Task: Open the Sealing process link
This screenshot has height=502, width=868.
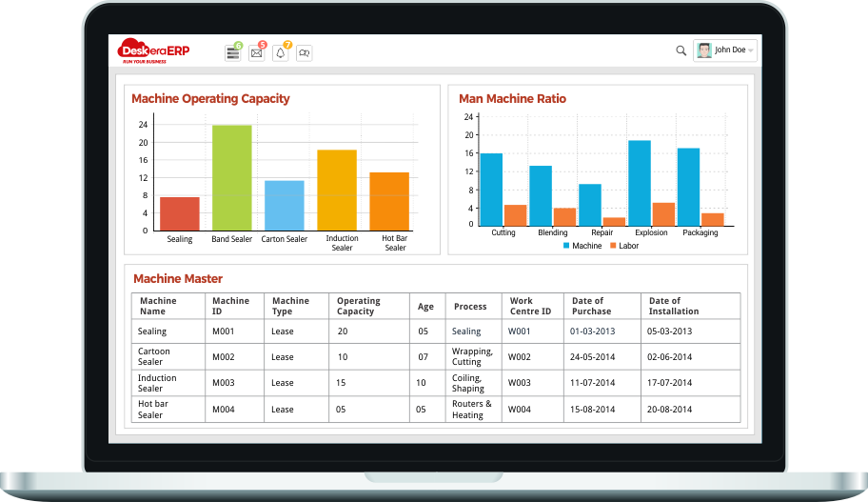Action: 465,331
